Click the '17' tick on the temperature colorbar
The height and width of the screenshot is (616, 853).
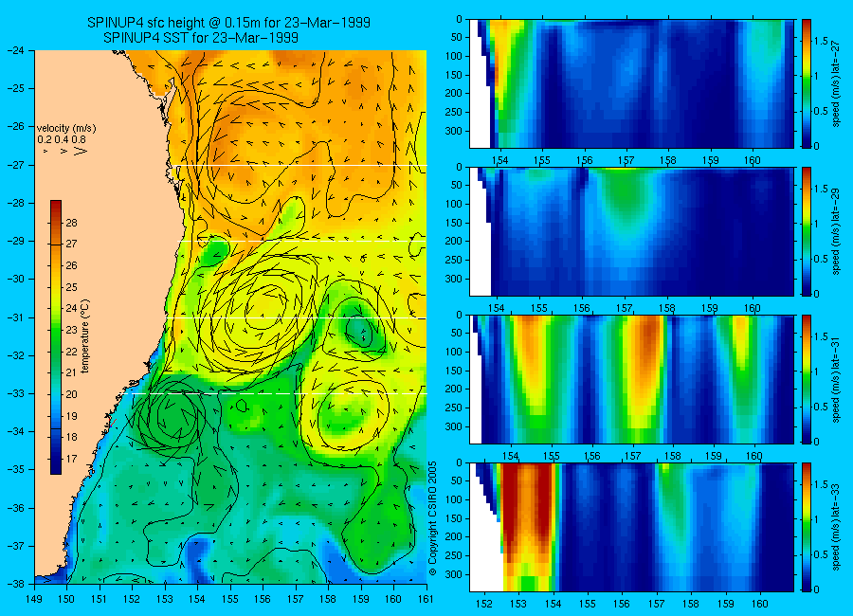[x=72, y=458]
